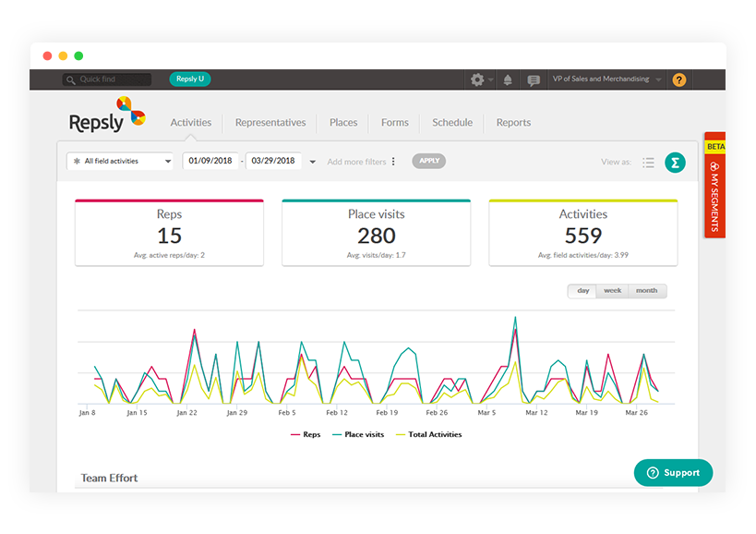This screenshot has height=534, width=756.
Task: Click the notifications bell icon
Action: pyautogui.click(x=507, y=80)
